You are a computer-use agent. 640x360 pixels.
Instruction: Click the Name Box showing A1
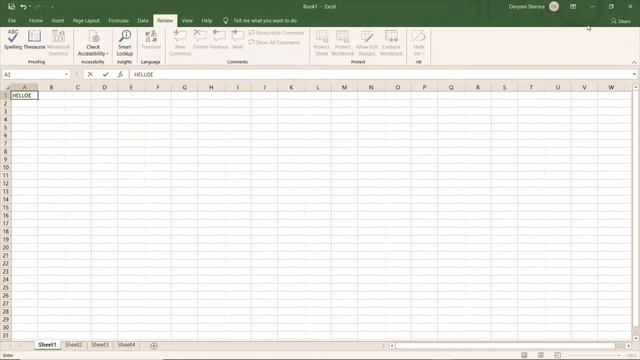click(33, 74)
